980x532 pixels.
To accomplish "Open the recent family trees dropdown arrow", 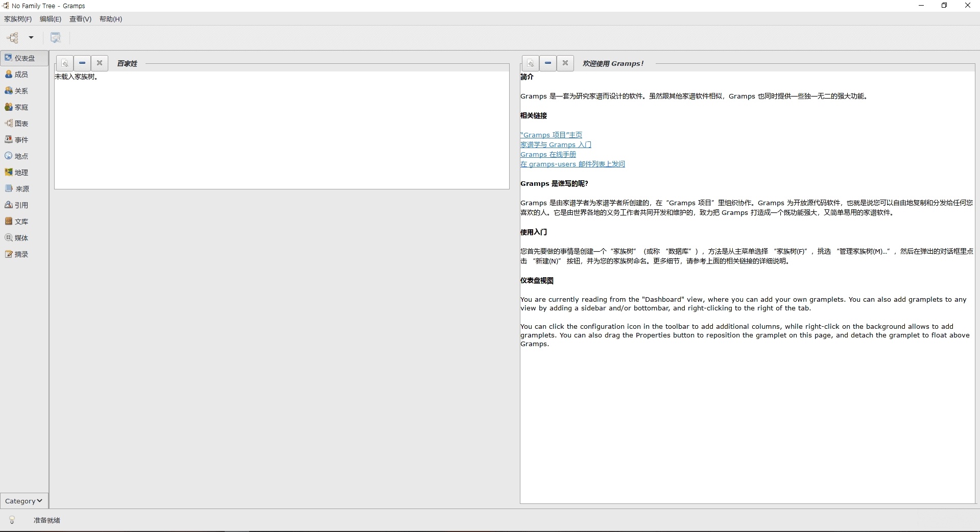I will pyautogui.click(x=31, y=37).
